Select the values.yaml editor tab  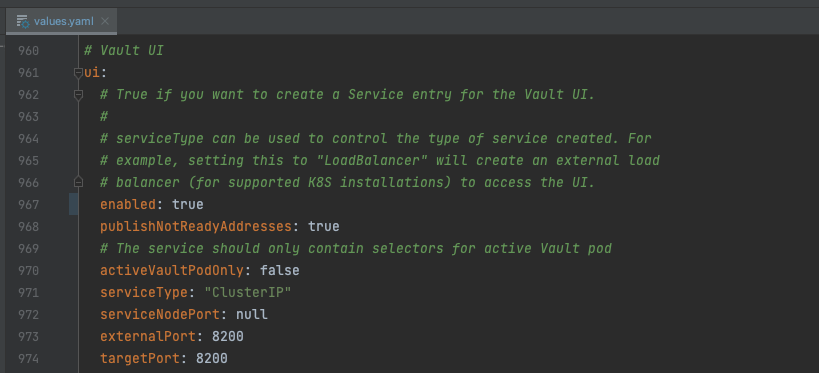[62, 21]
